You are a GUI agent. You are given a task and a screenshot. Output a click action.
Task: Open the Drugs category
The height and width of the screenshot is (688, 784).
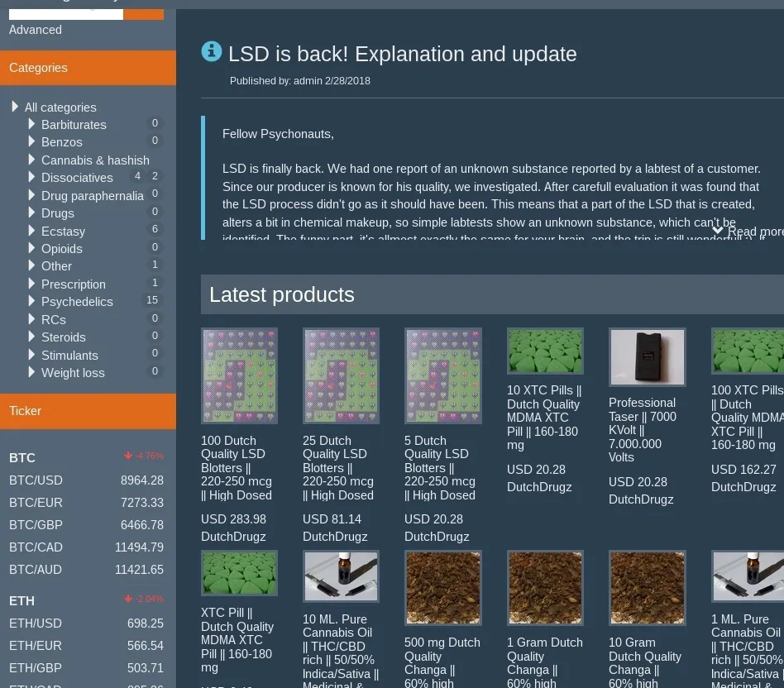tap(58, 213)
